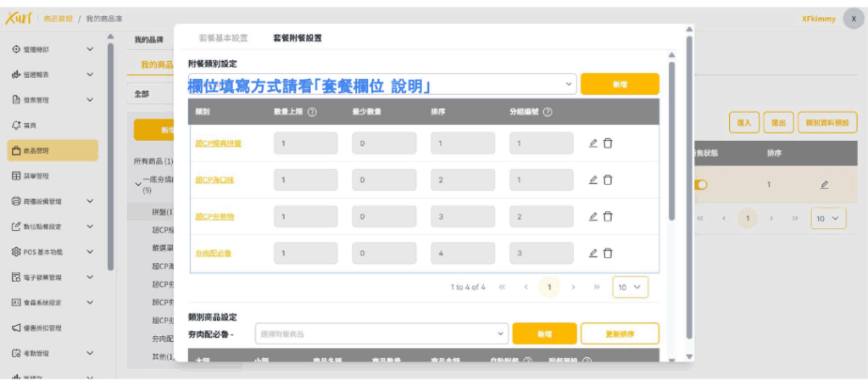Click 更新排序 button

620,334
